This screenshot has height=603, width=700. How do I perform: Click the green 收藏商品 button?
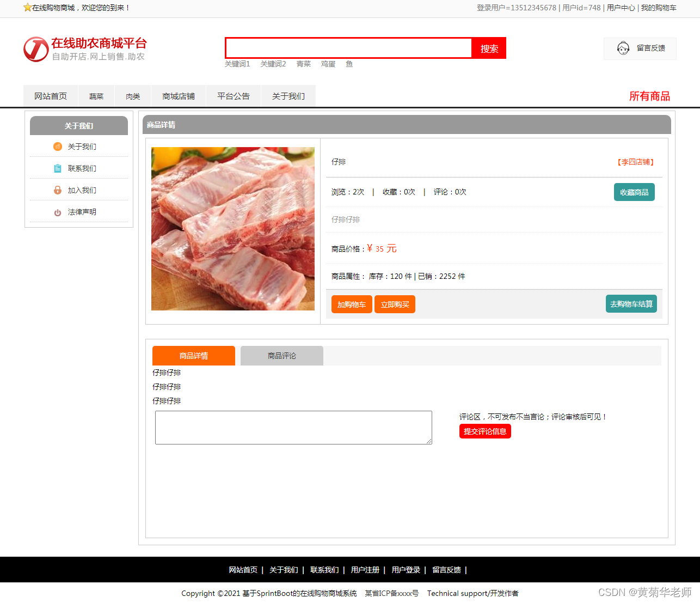point(634,192)
